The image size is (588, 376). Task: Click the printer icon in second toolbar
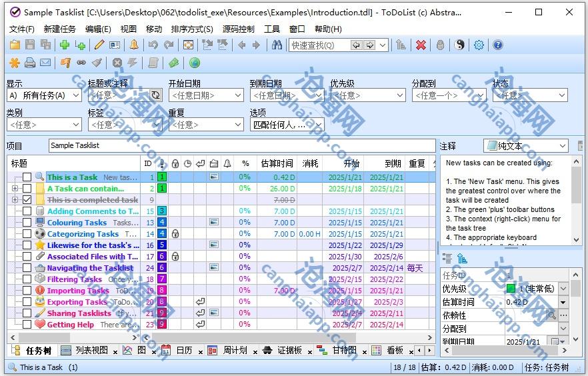tap(30, 63)
